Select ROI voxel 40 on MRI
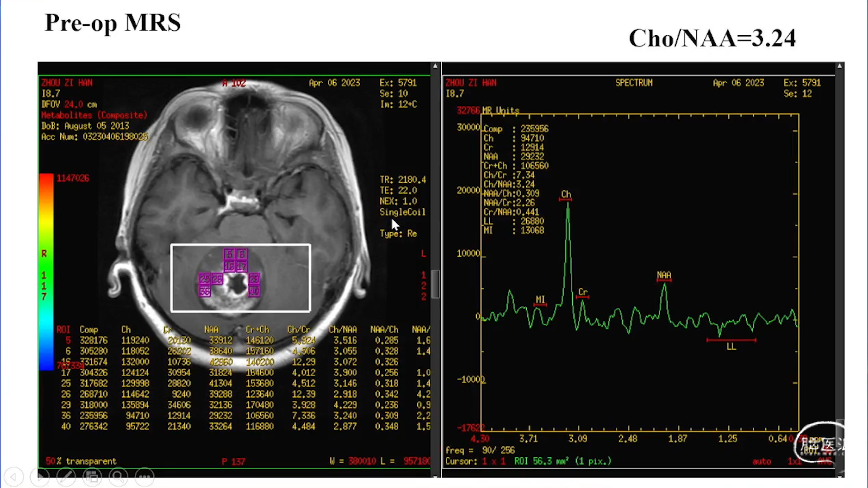 pyautogui.click(x=254, y=291)
